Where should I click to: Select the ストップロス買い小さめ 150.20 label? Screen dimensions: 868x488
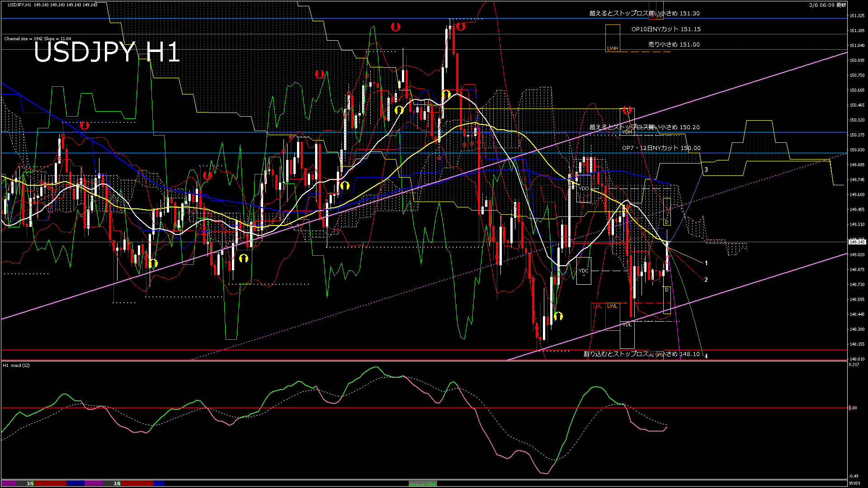coord(644,127)
